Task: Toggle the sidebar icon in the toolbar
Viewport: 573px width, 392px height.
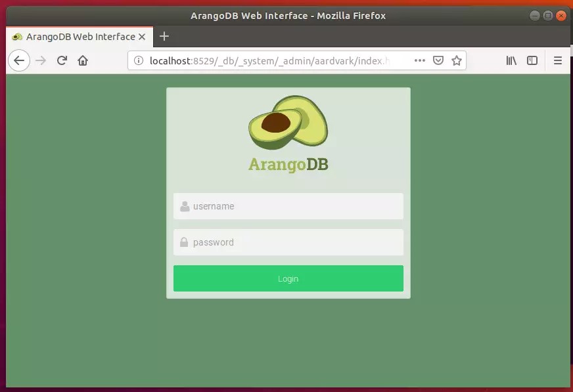Action: tap(532, 60)
